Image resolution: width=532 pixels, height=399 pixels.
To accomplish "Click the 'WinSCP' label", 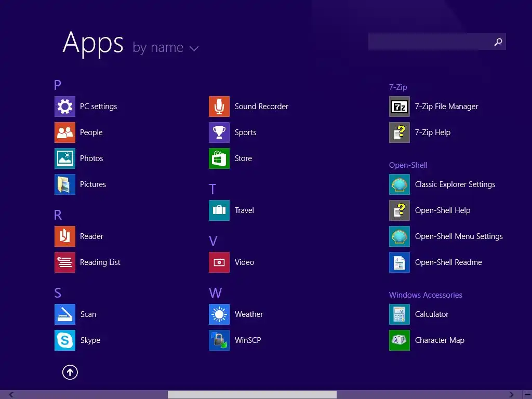I will [248, 340].
